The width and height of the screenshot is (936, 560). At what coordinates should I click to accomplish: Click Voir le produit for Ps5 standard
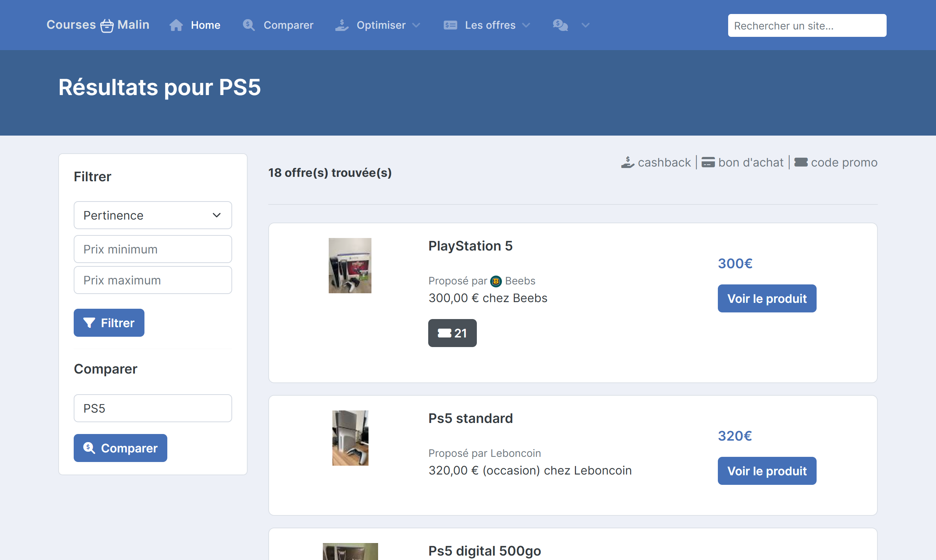(x=767, y=471)
